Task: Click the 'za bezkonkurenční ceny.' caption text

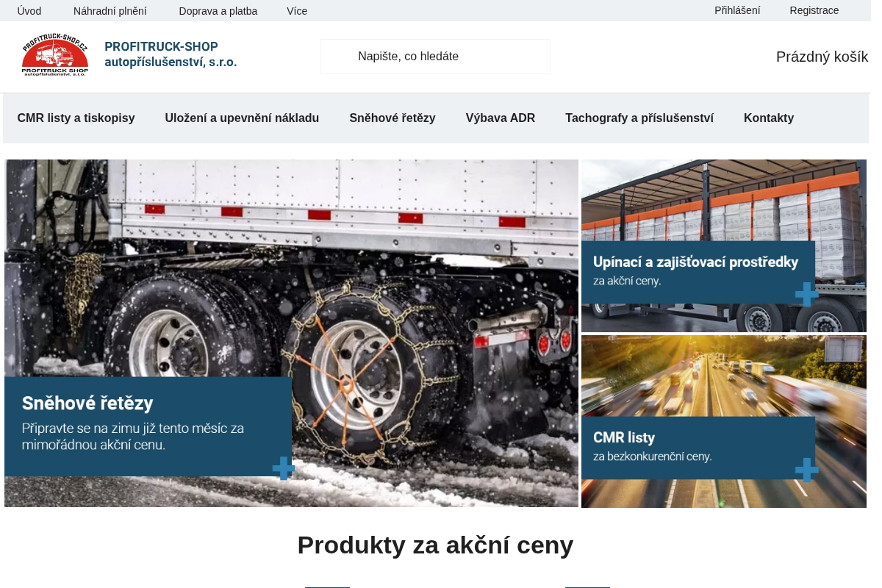Action: pos(653,456)
